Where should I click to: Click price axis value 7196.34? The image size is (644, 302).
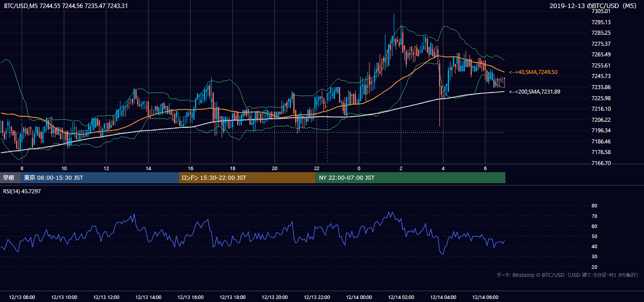click(x=601, y=130)
